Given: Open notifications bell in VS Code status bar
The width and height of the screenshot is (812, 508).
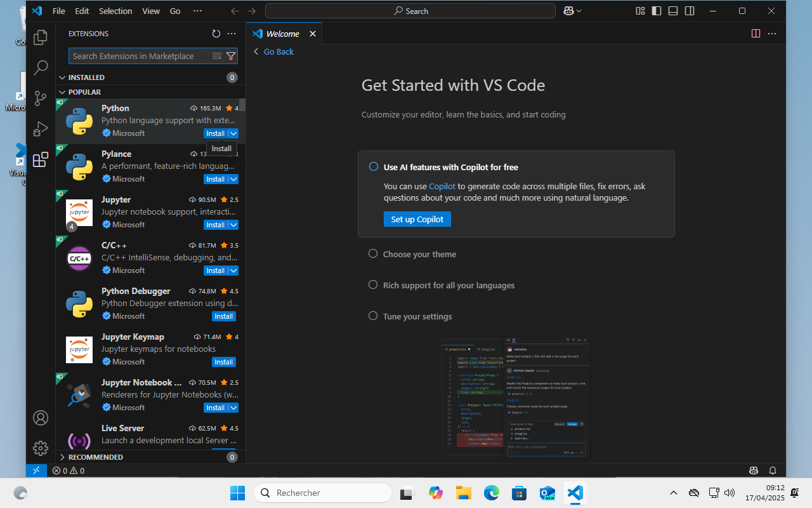Looking at the screenshot, I should 773,471.
